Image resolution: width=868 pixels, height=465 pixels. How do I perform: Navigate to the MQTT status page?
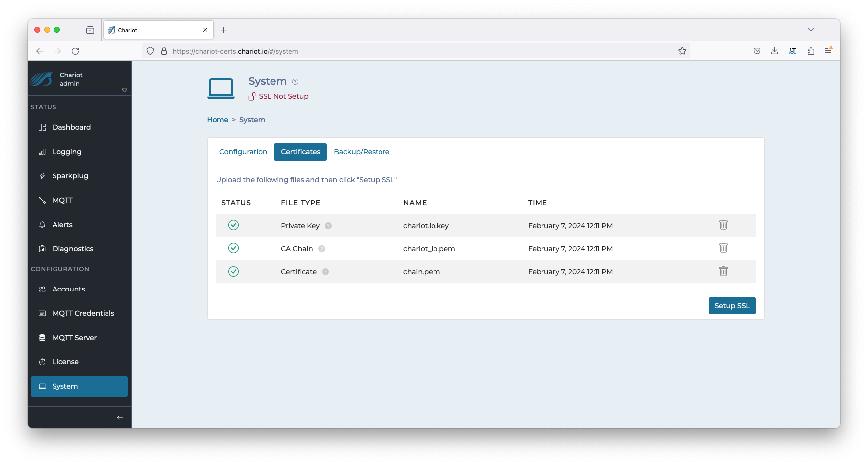(79, 200)
